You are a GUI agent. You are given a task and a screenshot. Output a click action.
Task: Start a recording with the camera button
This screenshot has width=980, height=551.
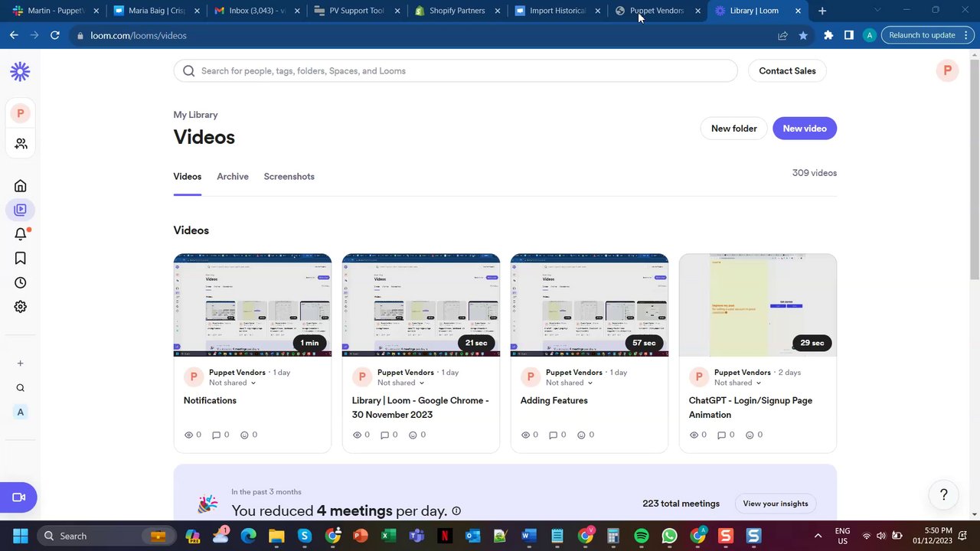pos(18,497)
